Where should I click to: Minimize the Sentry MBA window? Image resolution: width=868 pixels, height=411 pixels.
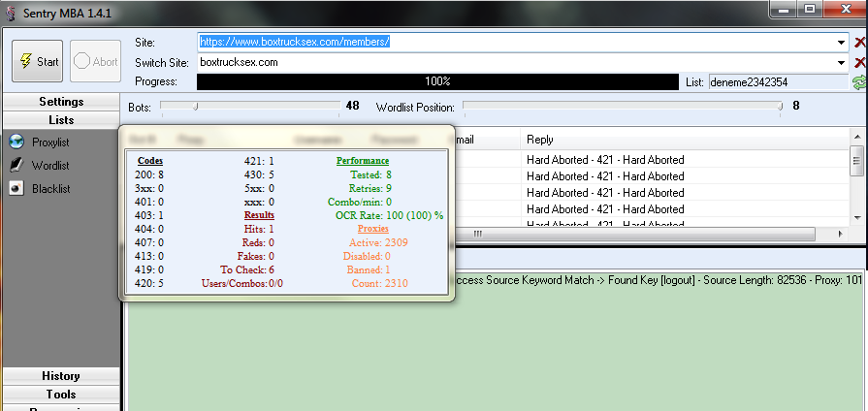(x=785, y=10)
